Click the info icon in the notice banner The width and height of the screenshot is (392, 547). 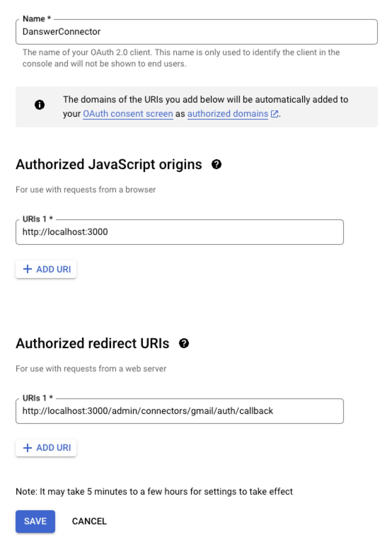40,105
